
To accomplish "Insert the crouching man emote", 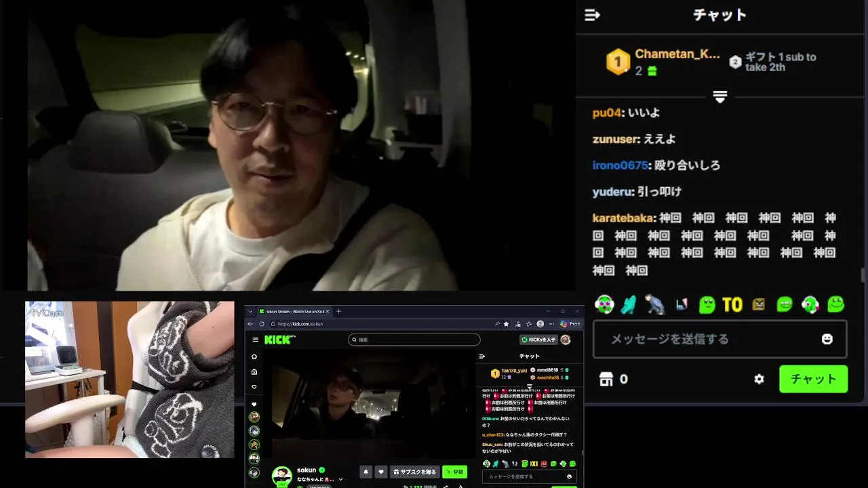I will tap(655, 305).
